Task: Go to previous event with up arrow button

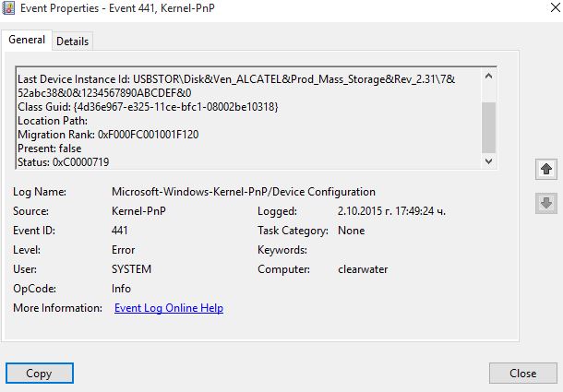Action: (546, 169)
